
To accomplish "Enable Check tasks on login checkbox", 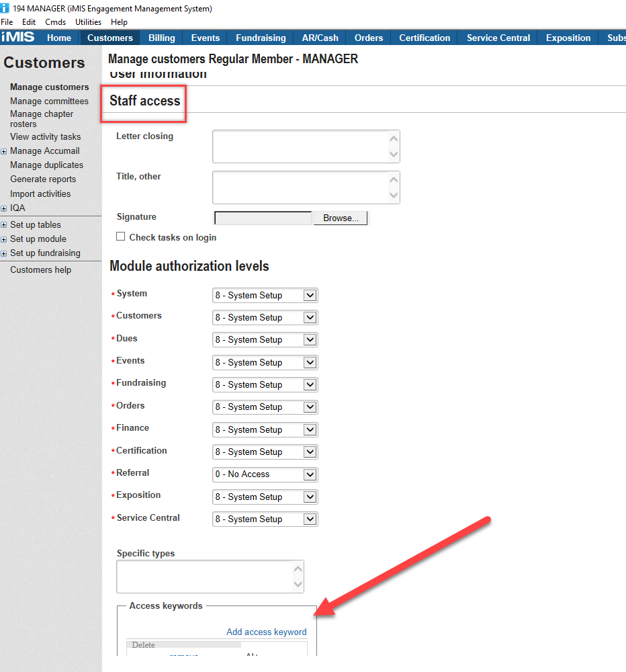I will pos(121,237).
